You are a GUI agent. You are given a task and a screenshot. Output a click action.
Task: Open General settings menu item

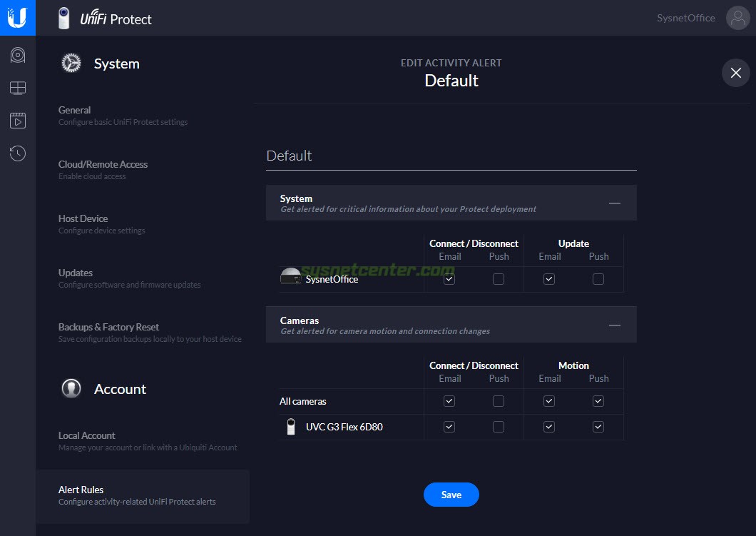[143, 116]
